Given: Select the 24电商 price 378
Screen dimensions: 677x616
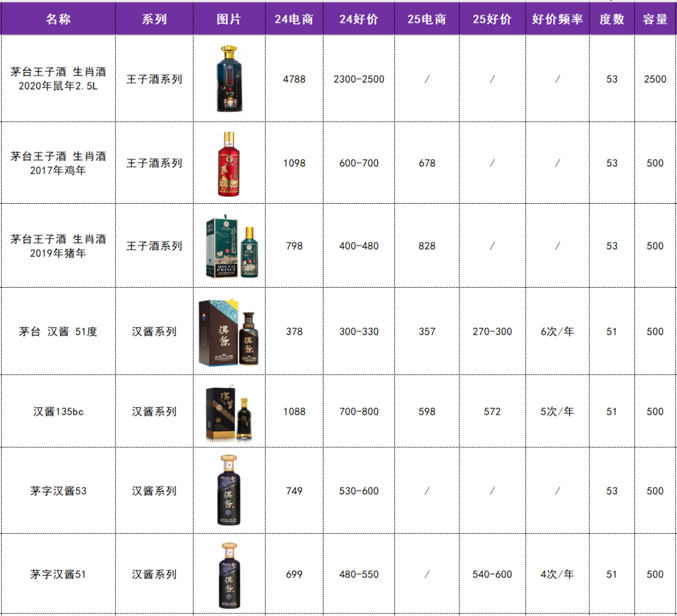Looking at the screenshot, I should [x=294, y=331].
